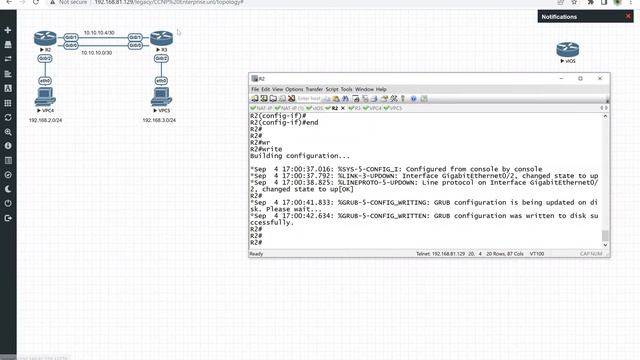The height and width of the screenshot is (360, 640).
Task: Click the Logout icon in sidebar
Action: 8,218
